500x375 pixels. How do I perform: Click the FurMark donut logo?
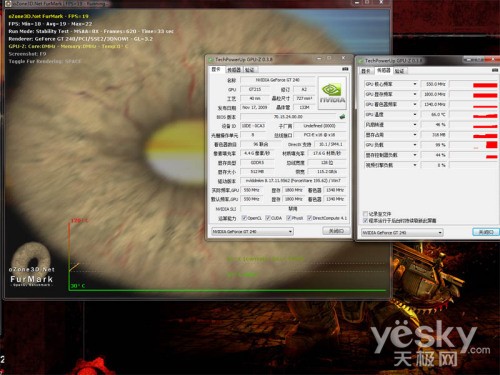31,258
